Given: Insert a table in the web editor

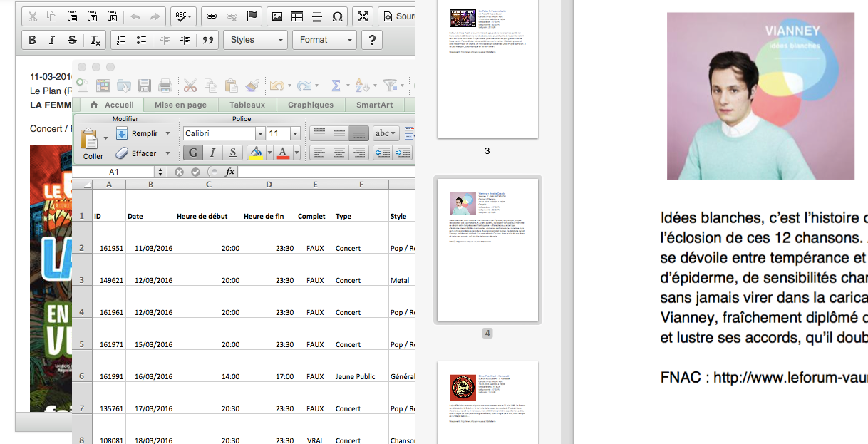Looking at the screenshot, I should pos(297,16).
